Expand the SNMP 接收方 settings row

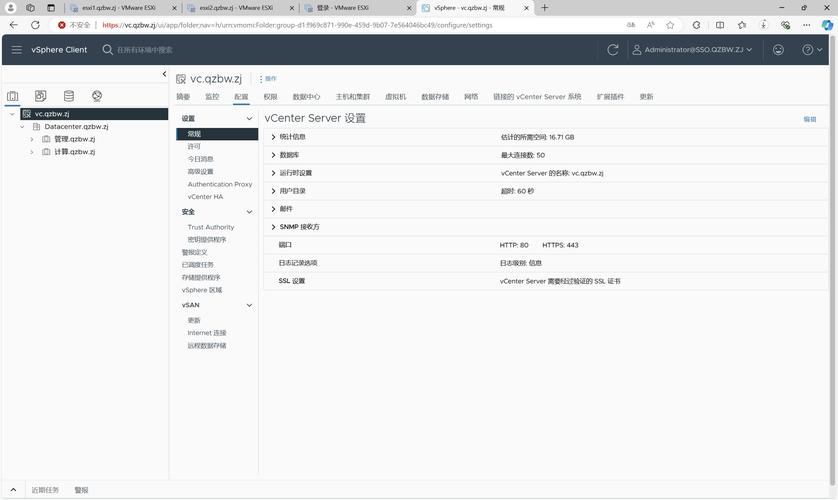(x=273, y=227)
